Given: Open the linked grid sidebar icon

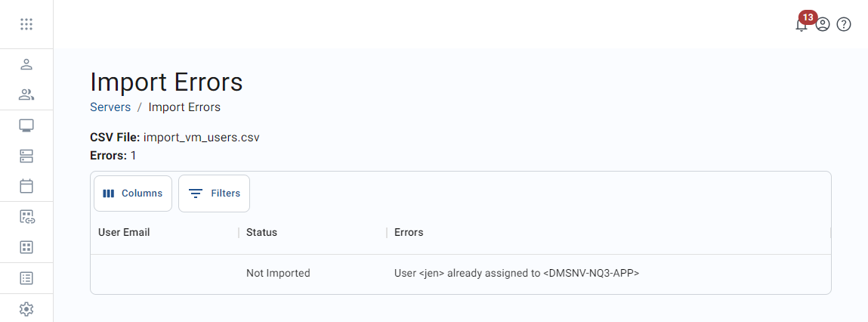Looking at the screenshot, I should [26, 217].
